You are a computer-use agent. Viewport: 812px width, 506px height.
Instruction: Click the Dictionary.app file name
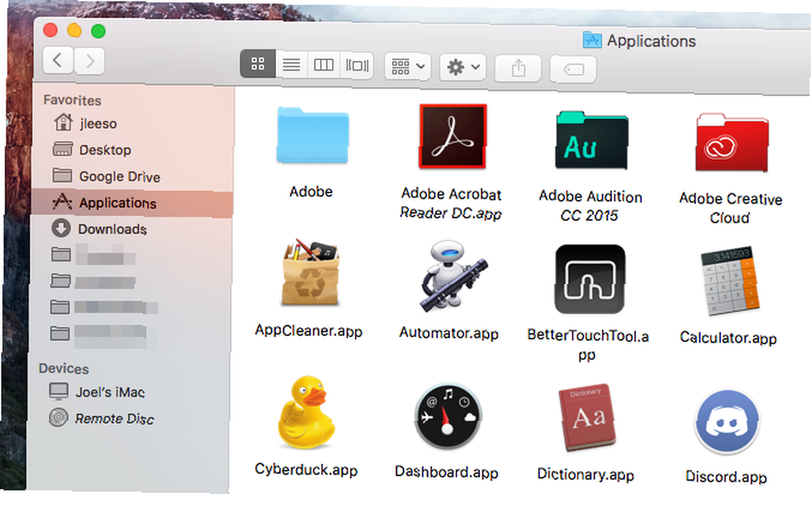585,474
